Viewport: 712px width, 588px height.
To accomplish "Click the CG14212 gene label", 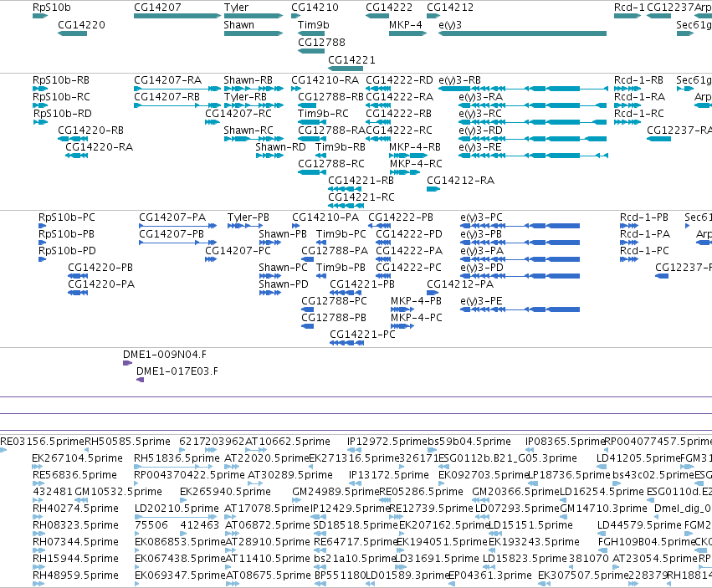I will [x=450, y=8].
